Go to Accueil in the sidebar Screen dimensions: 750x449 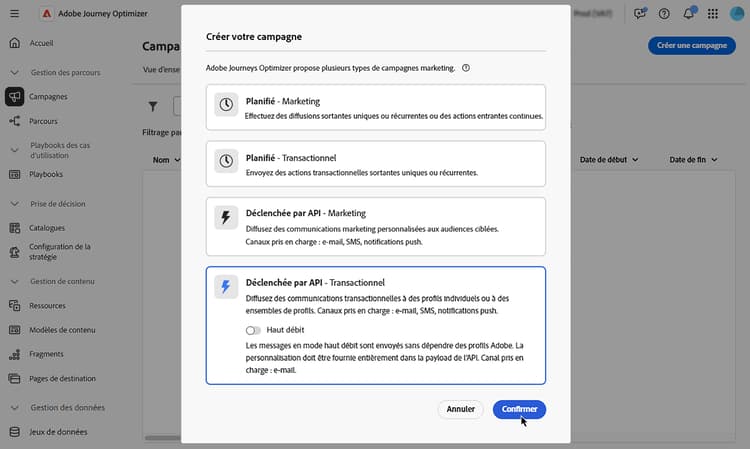click(x=42, y=43)
